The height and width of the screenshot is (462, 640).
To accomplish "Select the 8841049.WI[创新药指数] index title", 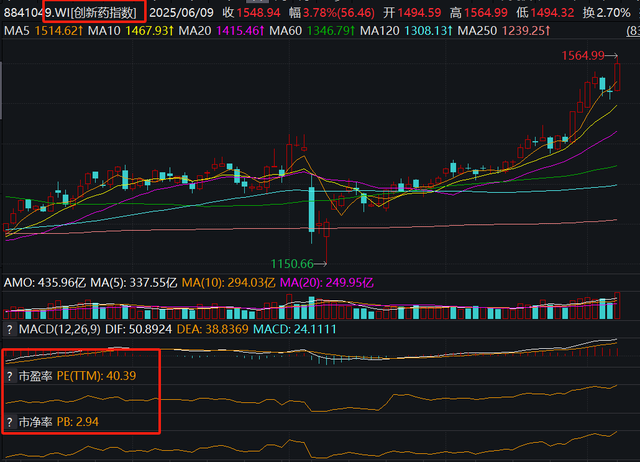I will pos(70,13).
